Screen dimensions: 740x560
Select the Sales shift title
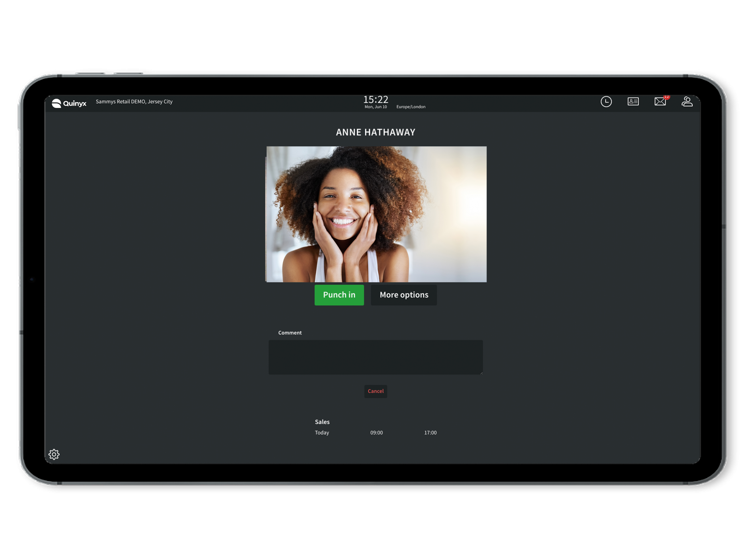click(x=322, y=422)
